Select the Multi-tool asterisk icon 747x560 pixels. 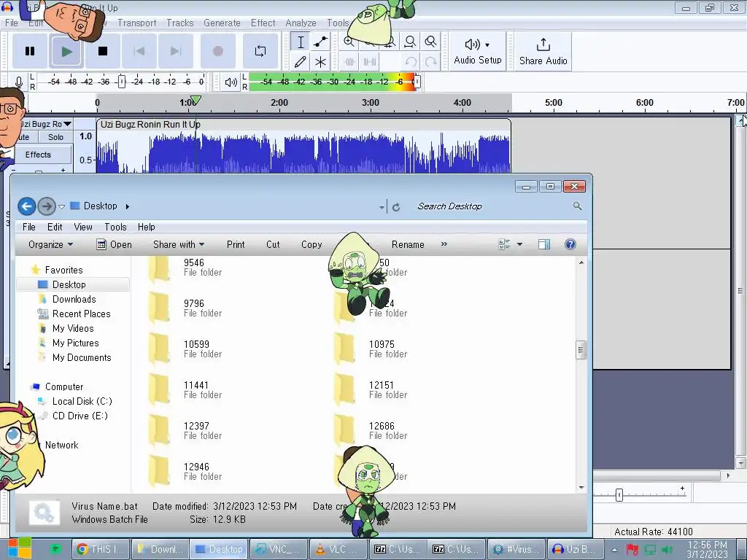[321, 62]
